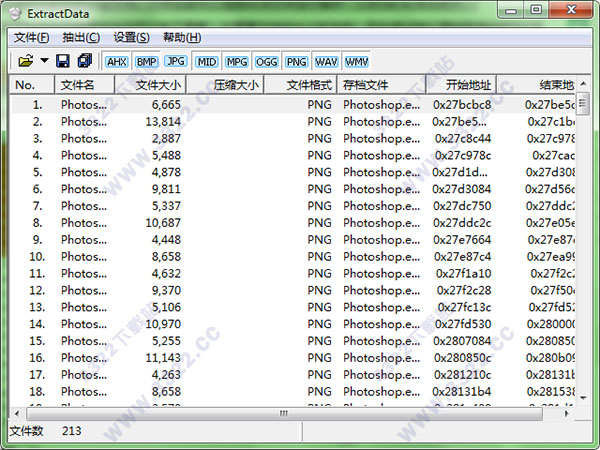Toggle the OGG format filter
The width and height of the screenshot is (600, 450).
click(266, 62)
